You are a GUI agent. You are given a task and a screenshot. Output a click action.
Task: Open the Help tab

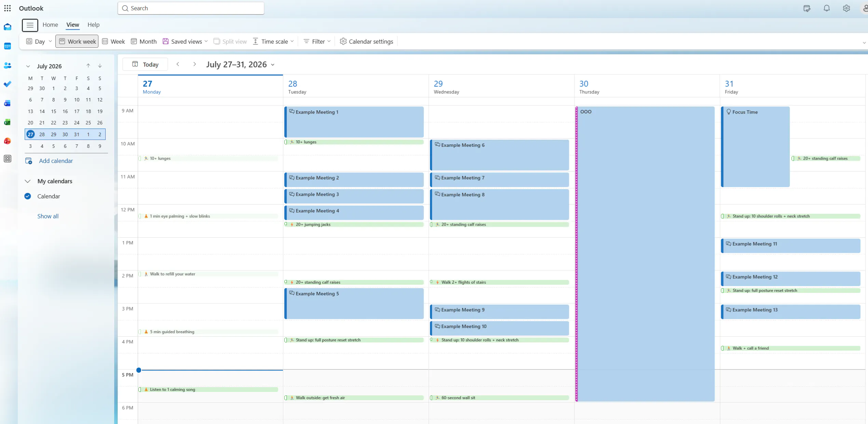click(x=93, y=25)
